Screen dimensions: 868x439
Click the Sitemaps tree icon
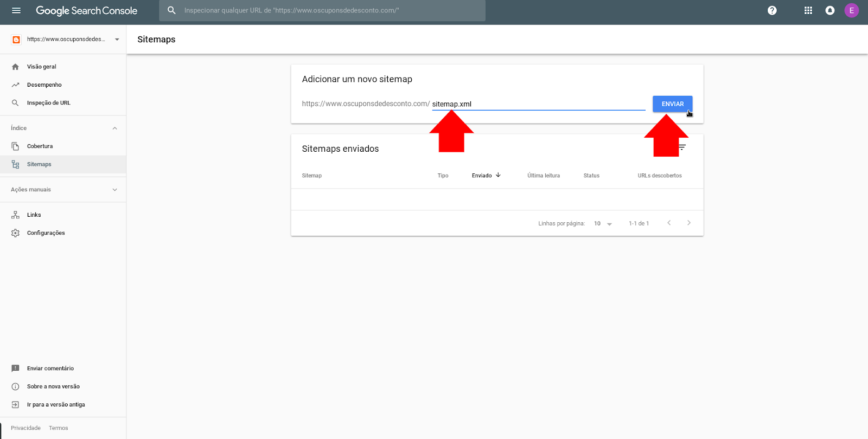point(15,164)
